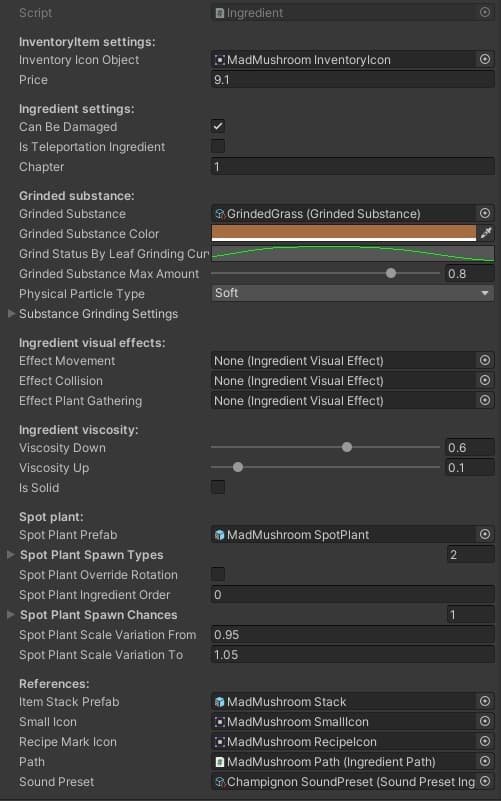Screen dimensions: 501x801
Task: Click the Viscosity Up value field
Action: click(x=469, y=467)
